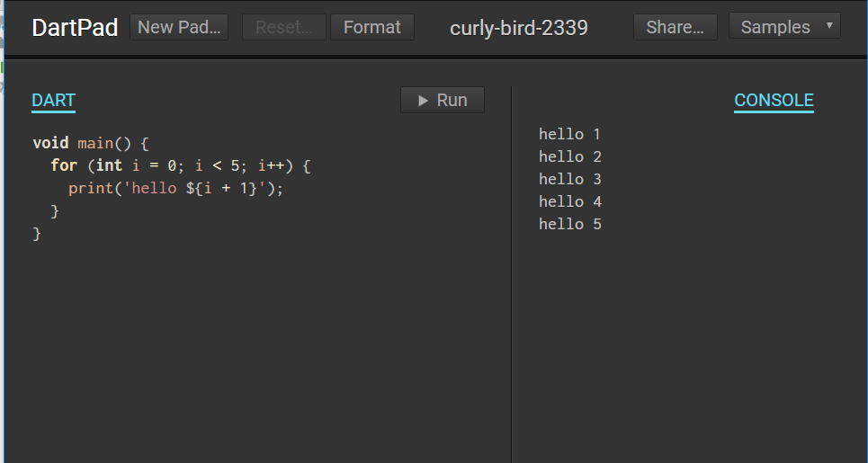Run the Dart program
Image resolution: width=868 pixels, height=463 pixels.
pyautogui.click(x=443, y=100)
